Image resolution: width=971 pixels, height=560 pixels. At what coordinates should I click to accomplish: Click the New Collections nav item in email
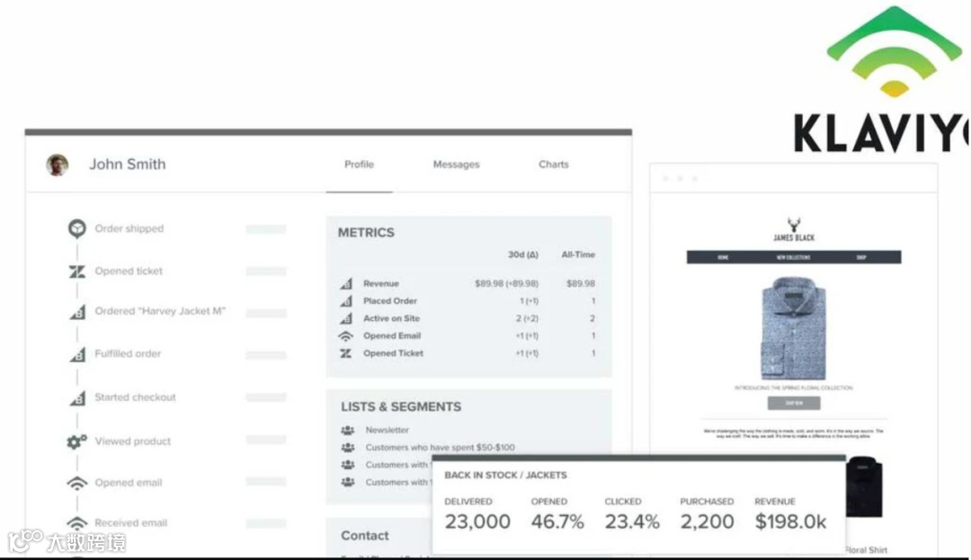click(x=793, y=257)
